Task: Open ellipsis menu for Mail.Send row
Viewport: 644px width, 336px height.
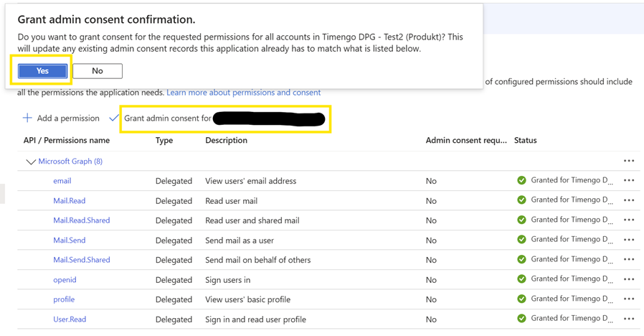Action: coord(629,241)
